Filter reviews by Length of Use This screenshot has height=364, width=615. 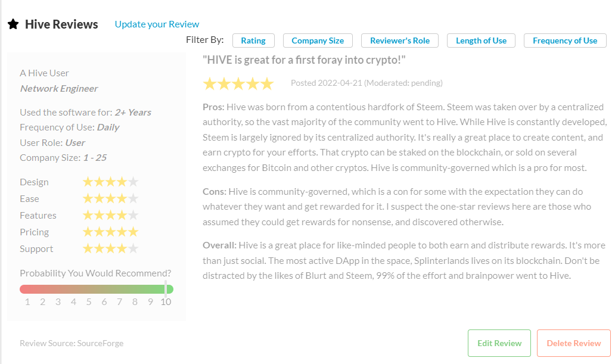[x=481, y=41]
